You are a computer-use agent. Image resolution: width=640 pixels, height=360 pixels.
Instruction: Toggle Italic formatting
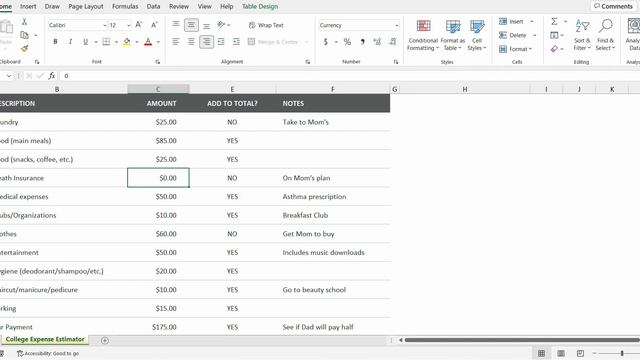71,42
